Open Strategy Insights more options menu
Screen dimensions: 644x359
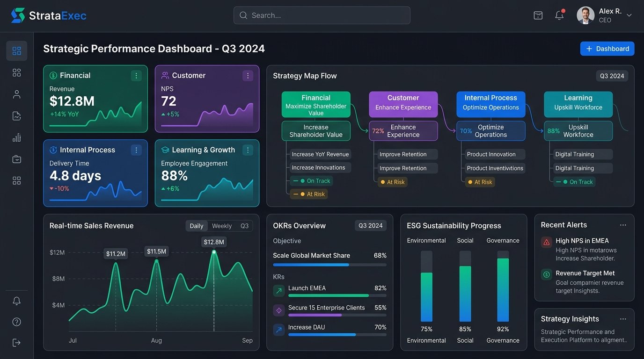coord(623,319)
